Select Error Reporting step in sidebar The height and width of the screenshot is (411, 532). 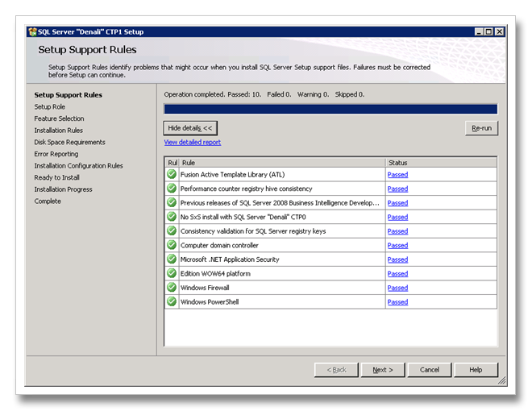click(56, 154)
